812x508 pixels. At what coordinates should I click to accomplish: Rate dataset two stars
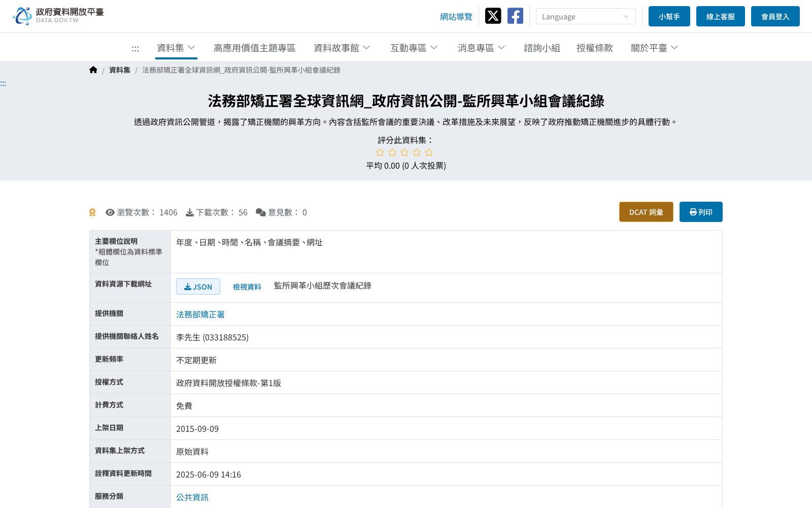tap(392, 152)
